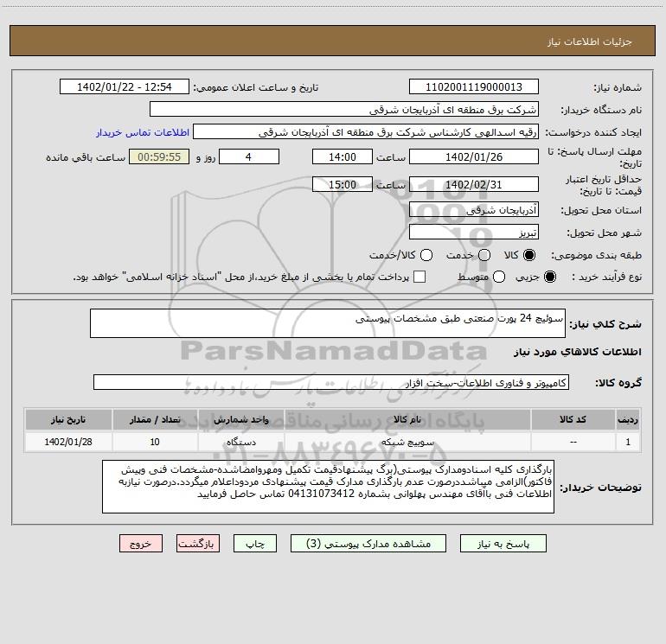666x644 pixels.
Task: Click the need date cell 1402/01/28
Action: [x=68, y=442]
